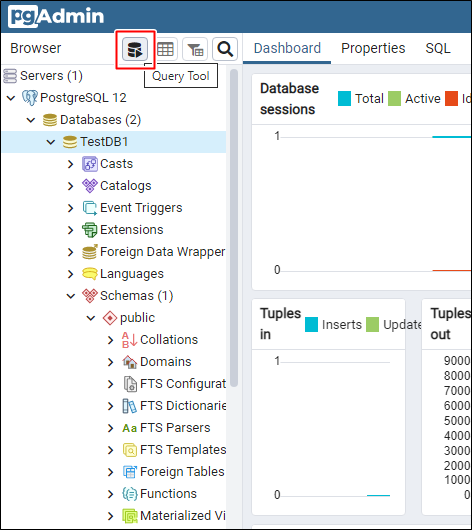Screen dimensions: 472x530
Task: Click the FTS Templates icon
Action: 129,450
